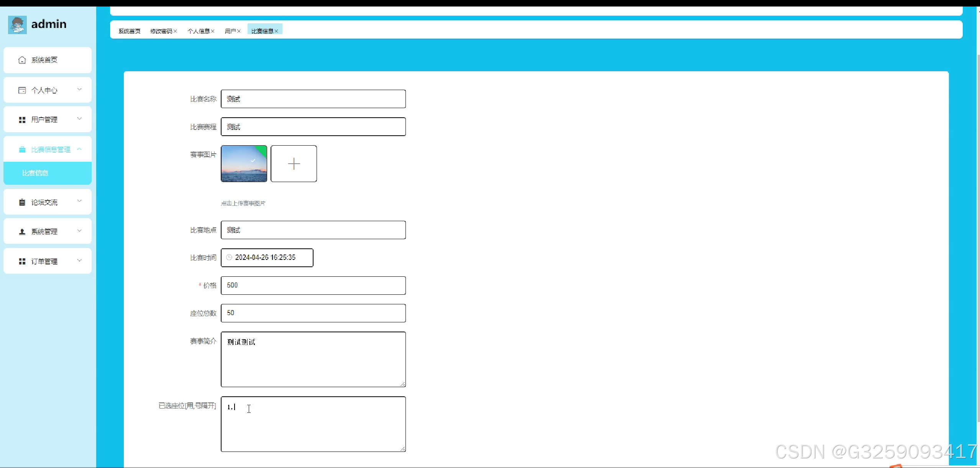Switch to the 个人信息 tab

coord(198,31)
